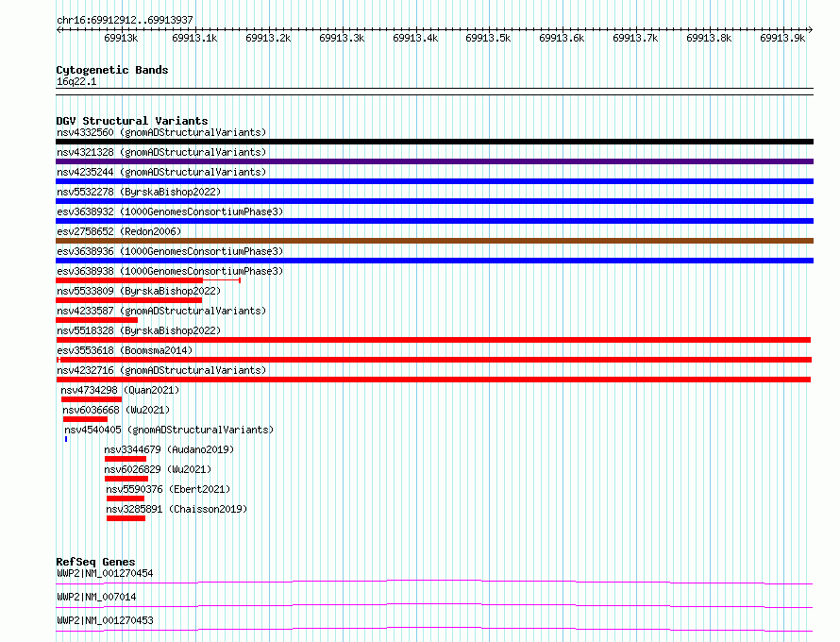Click the red bar under nsv3285891
The height and width of the screenshot is (642, 840).
pos(126,518)
